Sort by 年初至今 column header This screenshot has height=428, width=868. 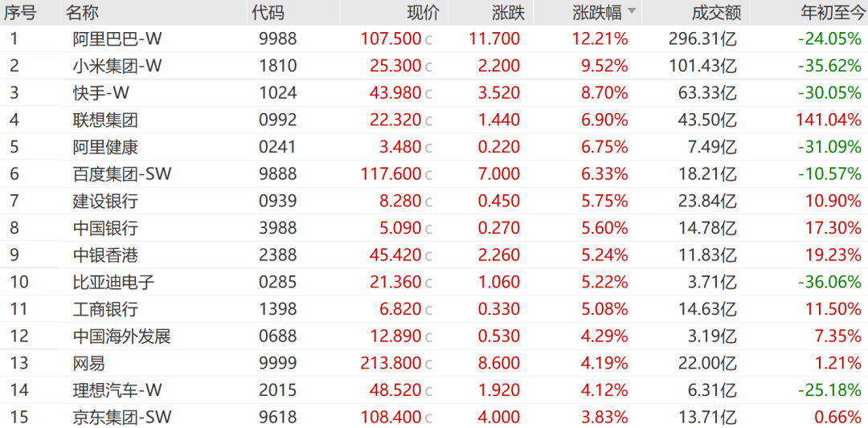pyautogui.click(x=831, y=13)
